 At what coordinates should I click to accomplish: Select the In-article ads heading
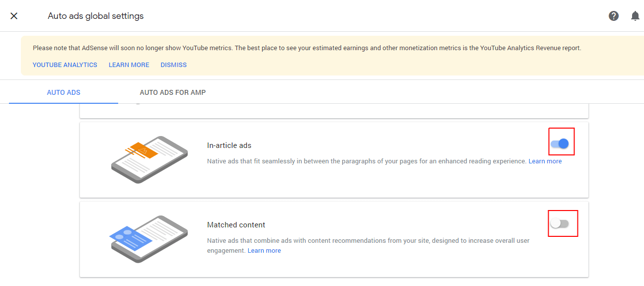click(229, 145)
